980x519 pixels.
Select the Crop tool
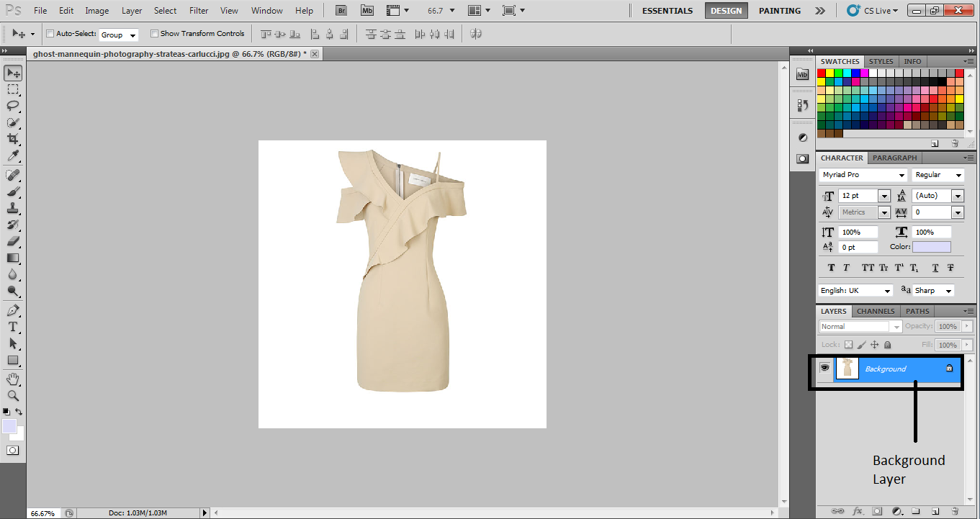pyautogui.click(x=13, y=139)
